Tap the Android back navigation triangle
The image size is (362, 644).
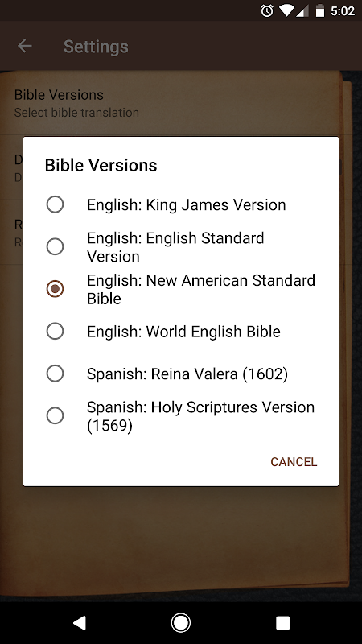pos(79,622)
